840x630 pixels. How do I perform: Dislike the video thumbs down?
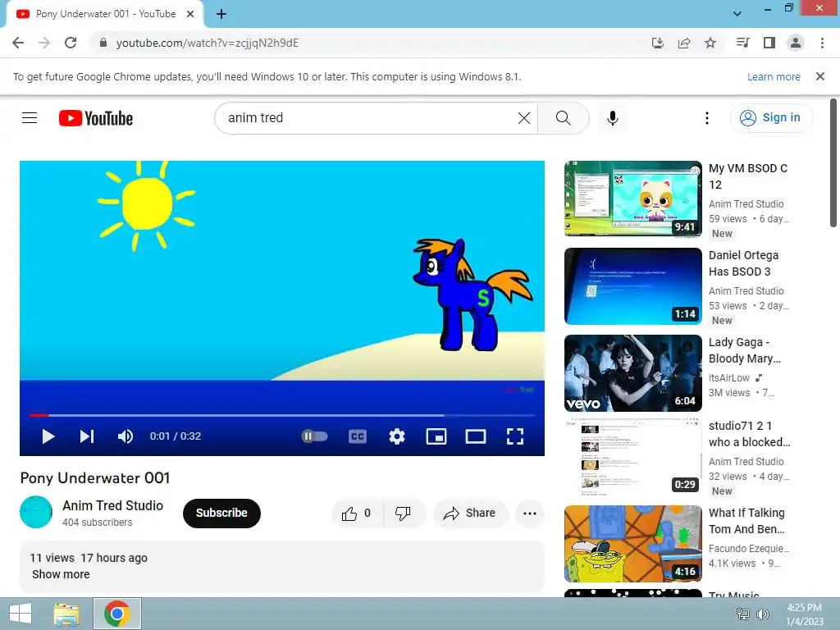404,514
